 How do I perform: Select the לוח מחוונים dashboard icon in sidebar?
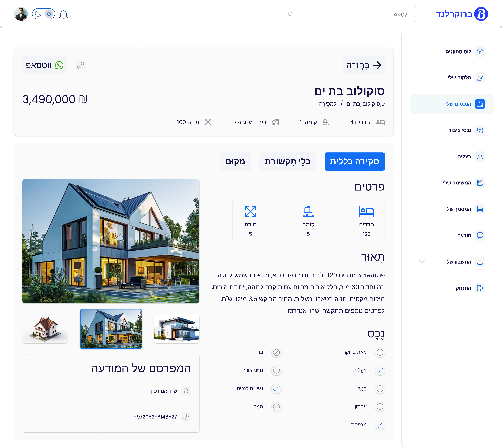[x=480, y=51]
